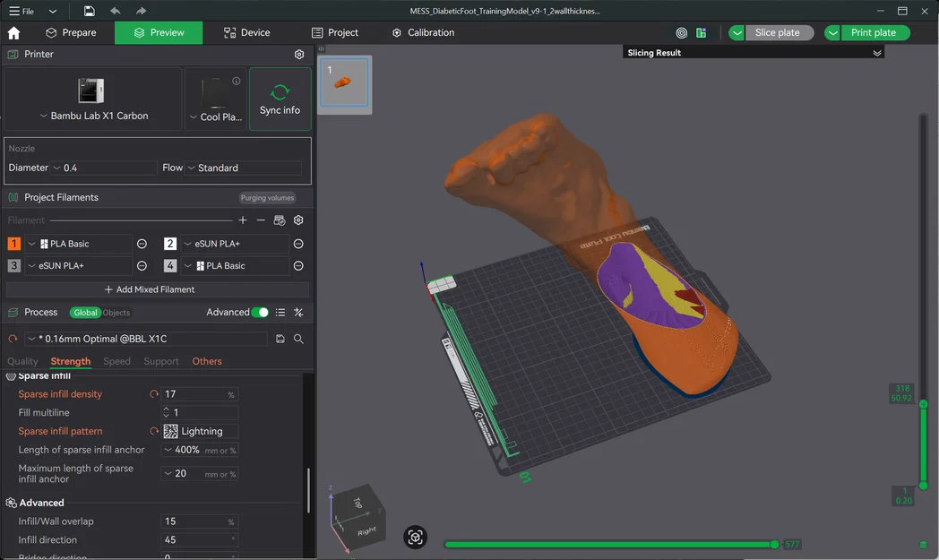Expand the dropdown arrow next to File
This screenshot has height=560, width=939.
tap(53, 11)
